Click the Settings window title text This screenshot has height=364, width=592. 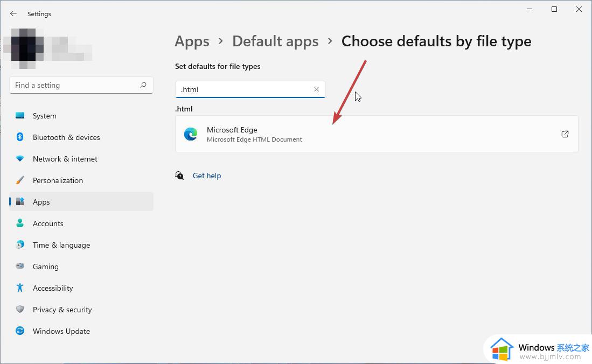pos(39,14)
